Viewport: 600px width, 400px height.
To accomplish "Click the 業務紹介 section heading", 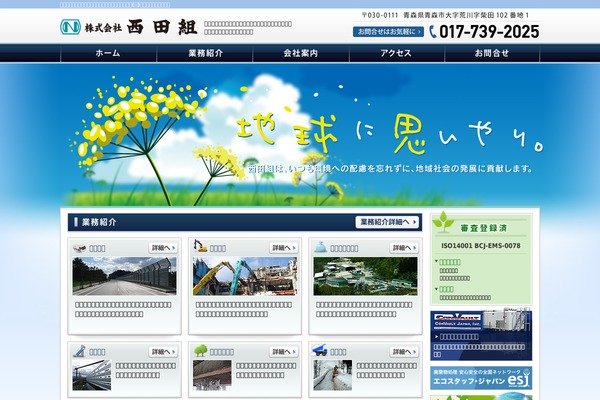I will [x=99, y=222].
